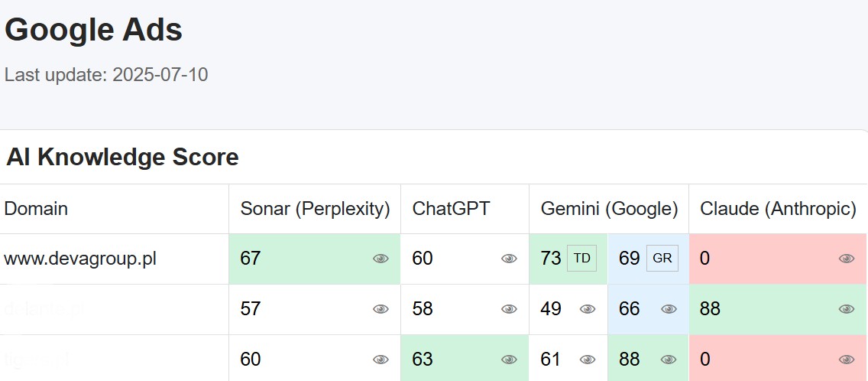View details for Claude score 88

pos(847,309)
